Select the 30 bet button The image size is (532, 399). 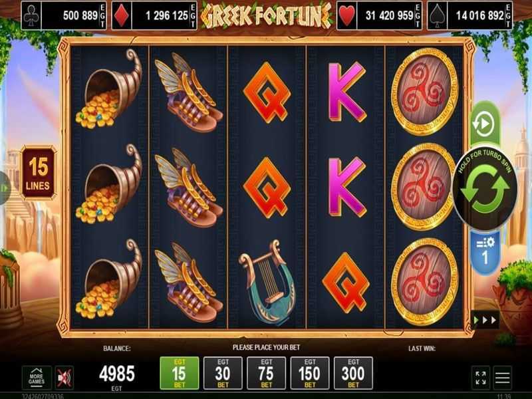pos(223,373)
